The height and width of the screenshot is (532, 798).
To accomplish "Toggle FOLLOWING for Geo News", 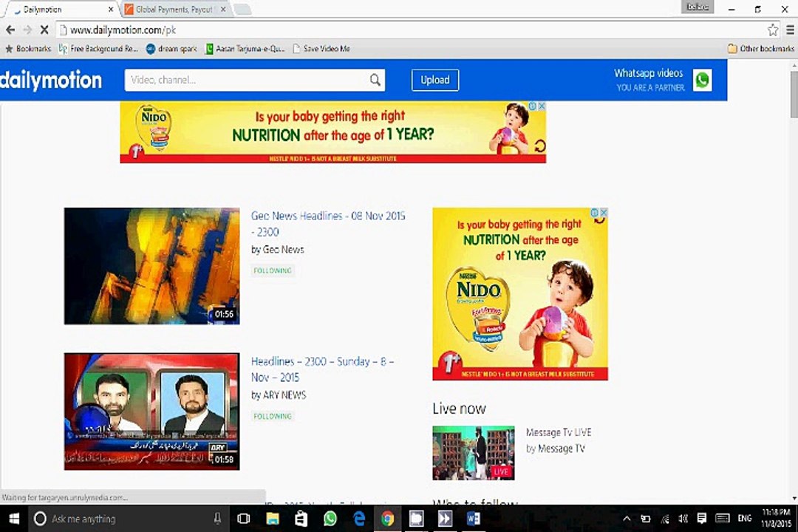I will (x=272, y=270).
